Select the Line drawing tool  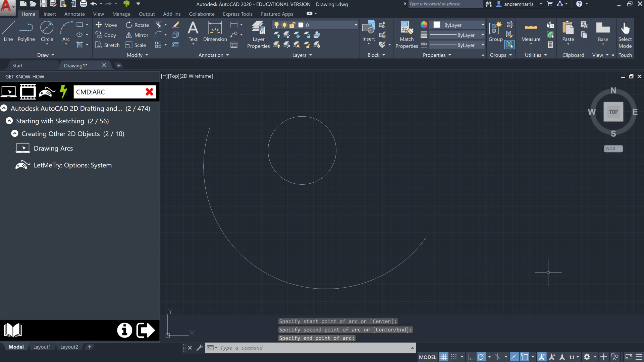coord(8,31)
